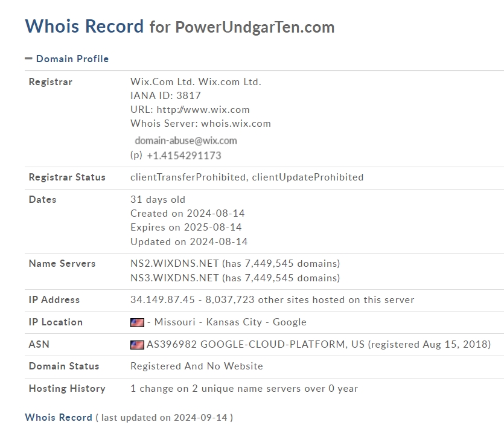Open the NS3.WIXDNS.NET name server link

[x=174, y=278]
